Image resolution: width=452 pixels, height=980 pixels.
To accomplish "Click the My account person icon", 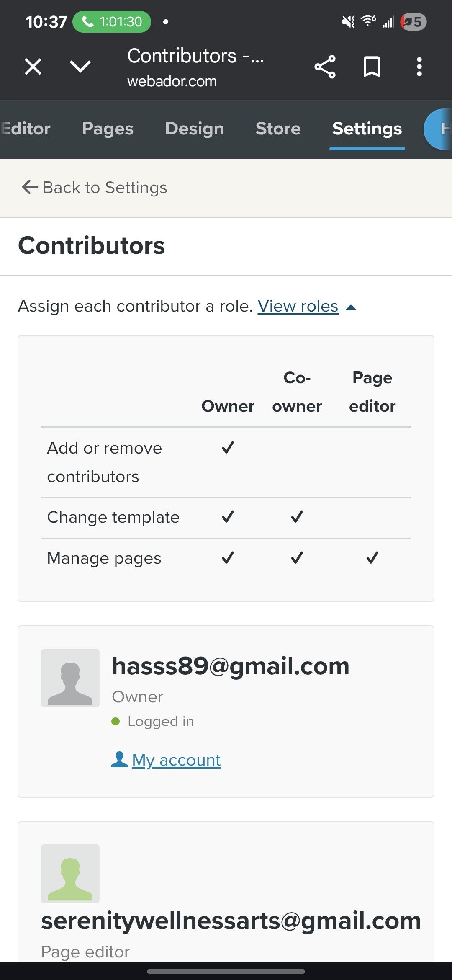I will pyautogui.click(x=119, y=759).
